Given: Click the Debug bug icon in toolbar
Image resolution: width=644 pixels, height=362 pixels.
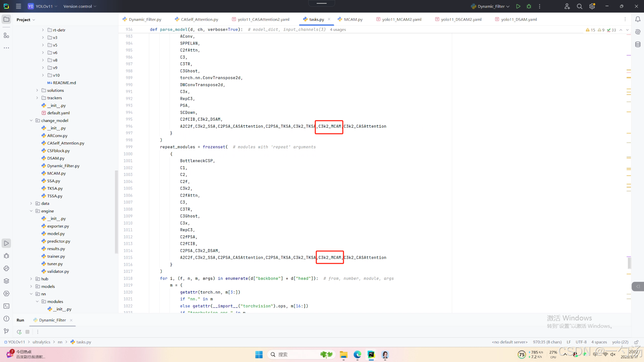Looking at the screenshot, I should click(x=529, y=6).
